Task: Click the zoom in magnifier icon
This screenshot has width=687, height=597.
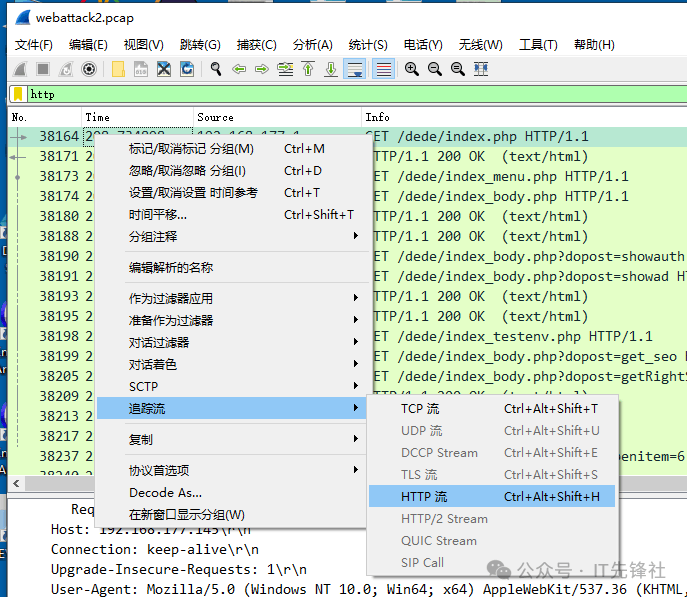Action: (411, 69)
